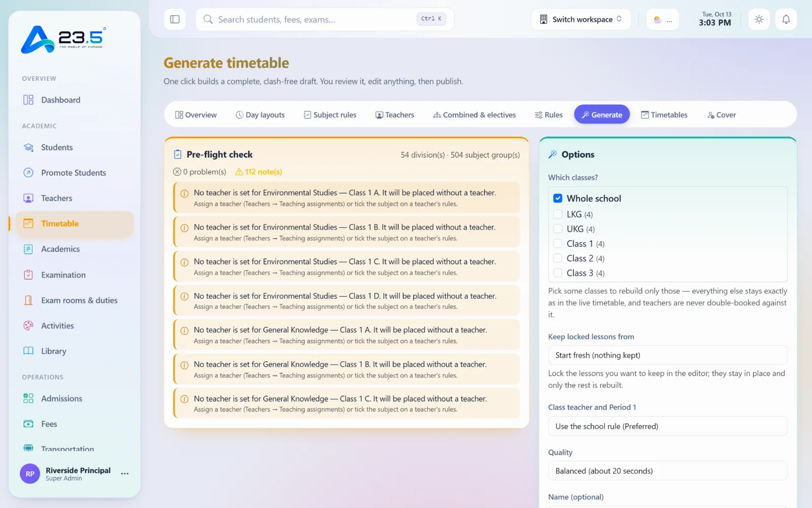Open Activities section
812x508 pixels.
(74, 326)
